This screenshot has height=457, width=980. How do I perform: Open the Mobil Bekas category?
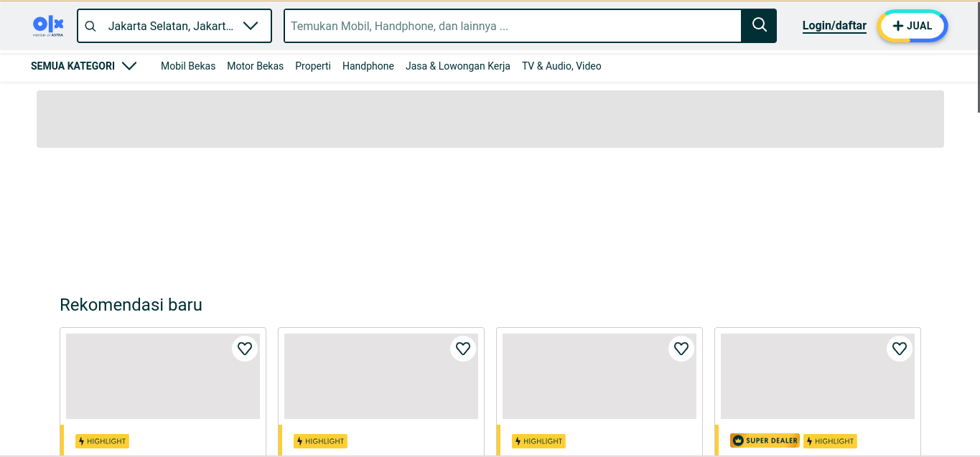(x=188, y=66)
